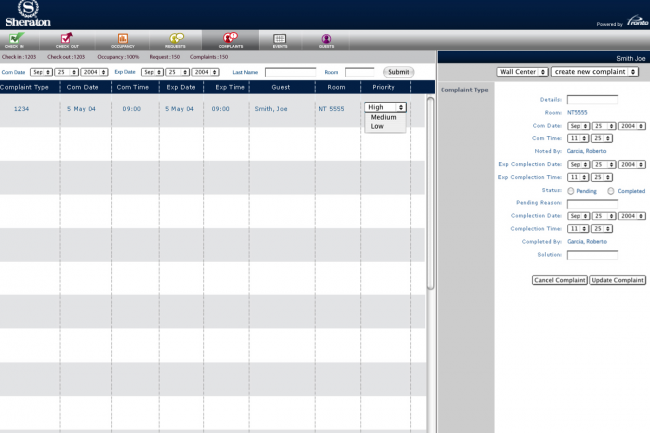Choose Low from the priority list

[378, 127]
